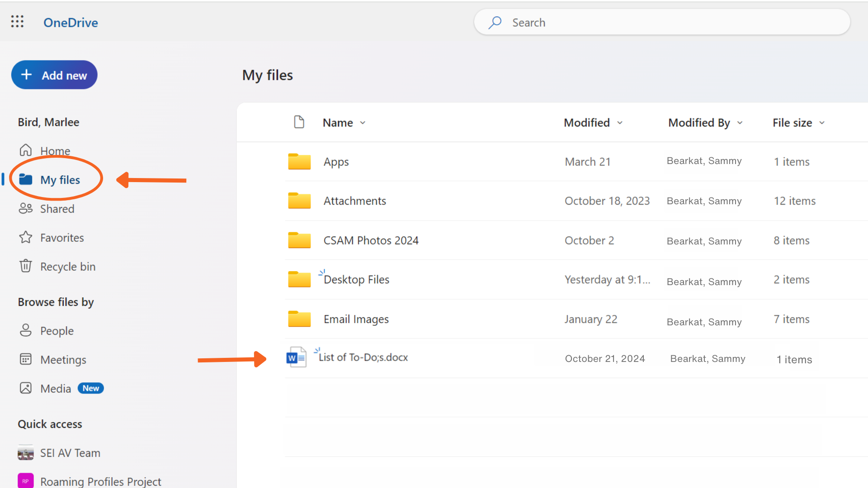Select the Media image icon
Viewport: 868px width, 488px height.
pos(26,388)
